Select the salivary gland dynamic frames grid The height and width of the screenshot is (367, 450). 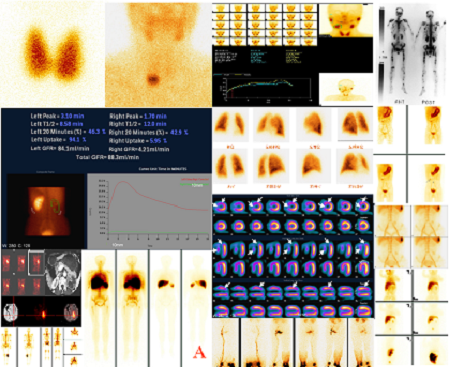coord(264,25)
